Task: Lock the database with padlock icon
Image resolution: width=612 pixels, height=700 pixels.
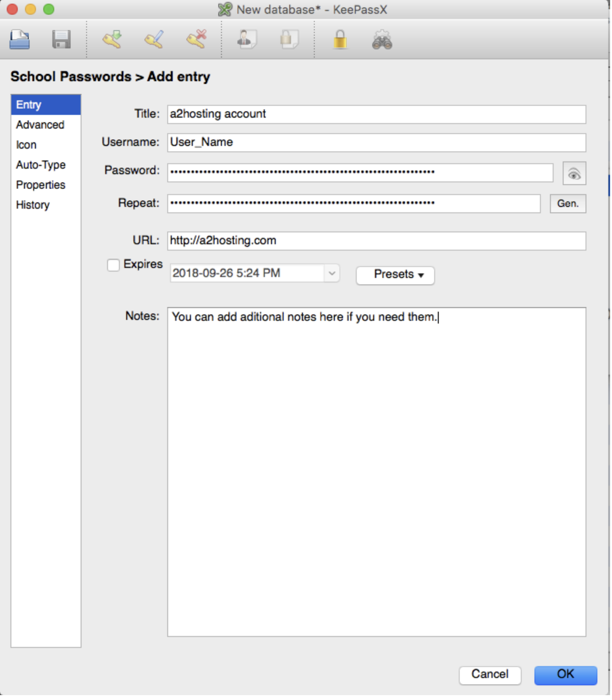Action: coord(340,40)
